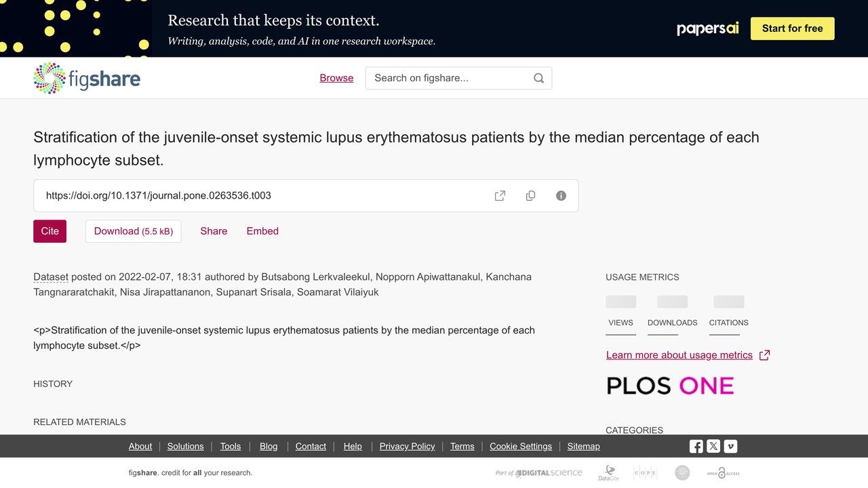Image resolution: width=868 pixels, height=488 pixels.
Task: Follow Learn more about usage metrics
Action: coord(679,355)
